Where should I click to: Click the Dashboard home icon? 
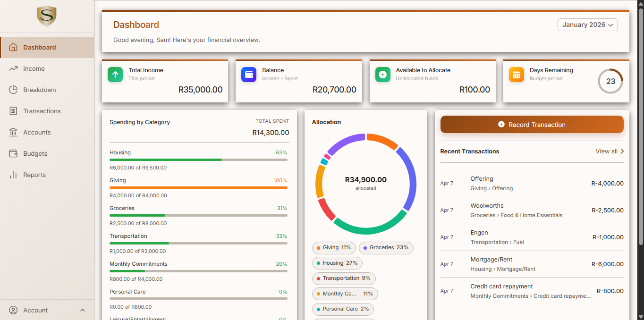click(13, 47)
